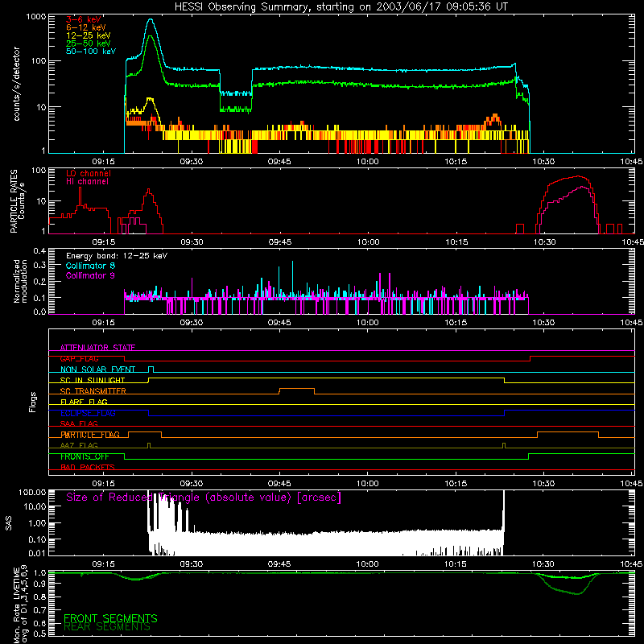Select the GAP_FLAG label
Viewport: 644px width, 644px height.
pos(79,358)
